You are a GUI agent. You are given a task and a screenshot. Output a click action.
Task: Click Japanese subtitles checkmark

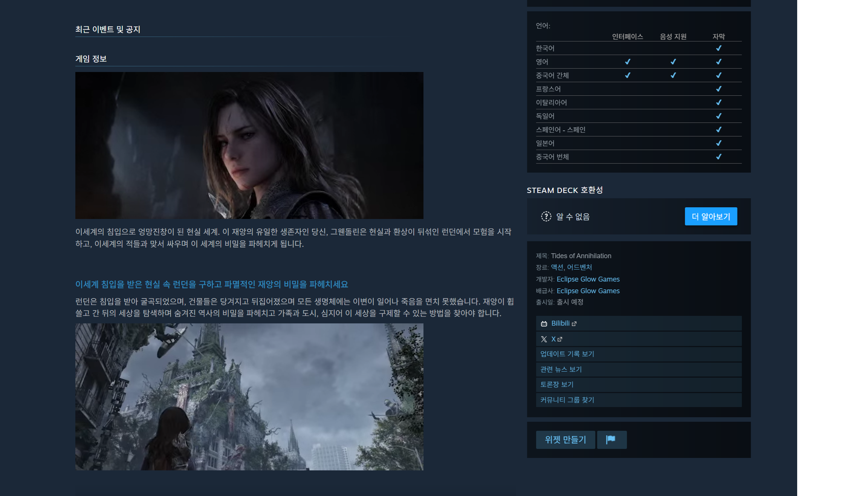coord(718,143)
